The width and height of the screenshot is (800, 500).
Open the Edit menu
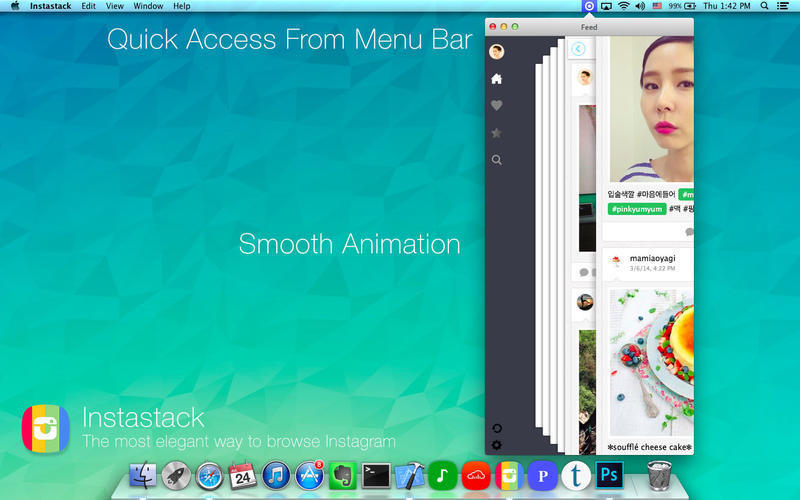pos(88,6)
